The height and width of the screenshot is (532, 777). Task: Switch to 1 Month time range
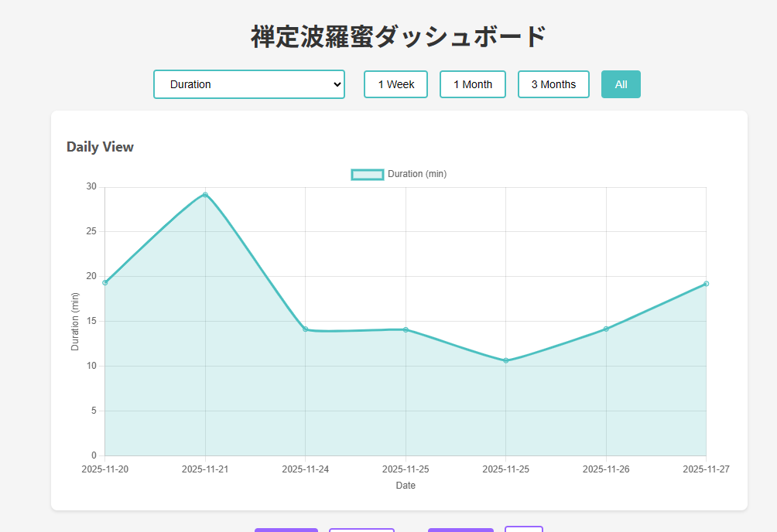click(x=472, y=84)
